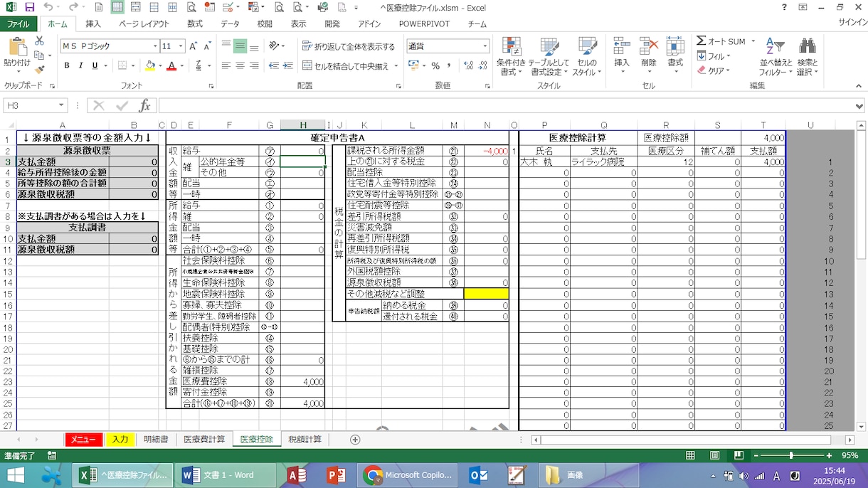Click the Cut scissors icon

[x=40, y=41]
